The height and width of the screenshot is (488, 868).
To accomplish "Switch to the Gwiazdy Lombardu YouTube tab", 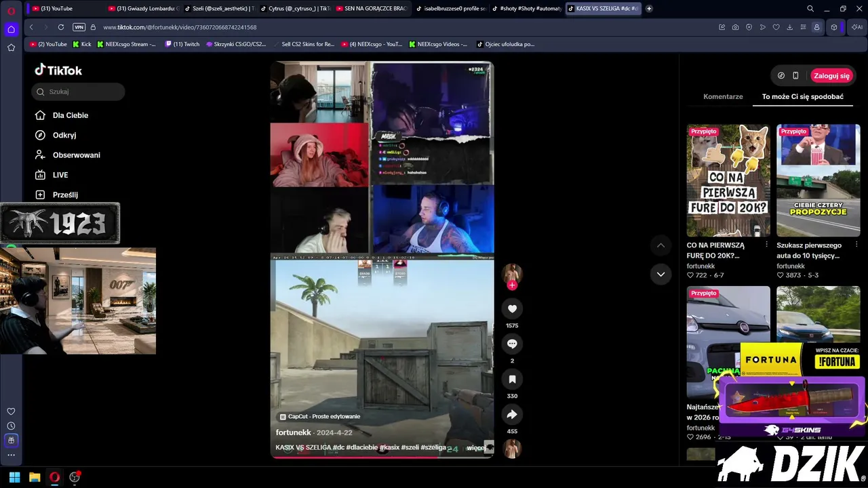I will click(142, 9).
